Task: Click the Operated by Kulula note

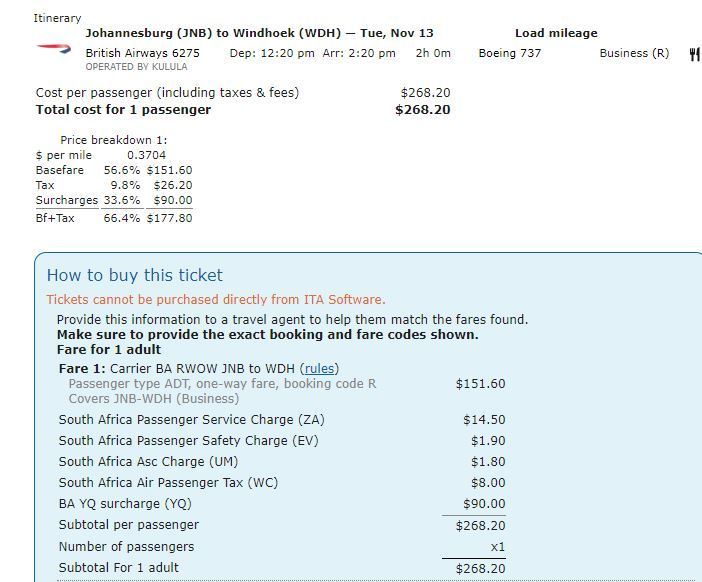Action: [x=136, y=67]
